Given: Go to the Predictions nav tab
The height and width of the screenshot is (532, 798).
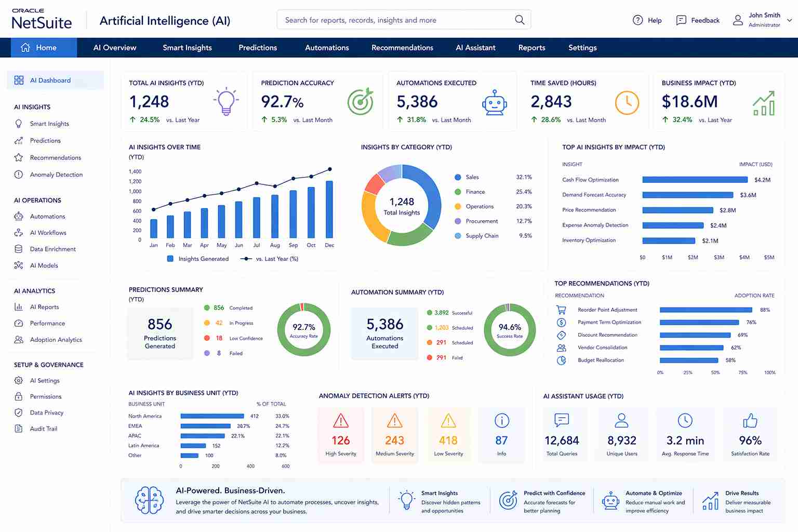Looking at the screenshot, I should coord(258,47).
